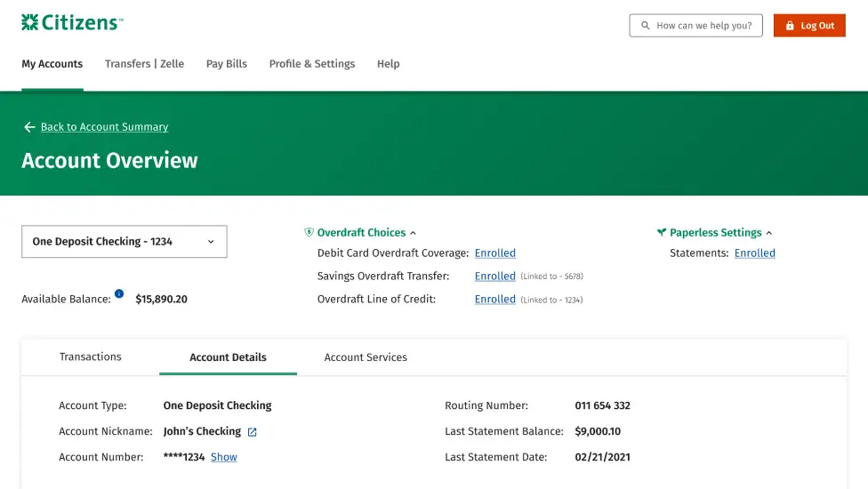This screenshot has height=489, width=868.
Task: Click the Routing Number label
Action: (x=486, y=405)
